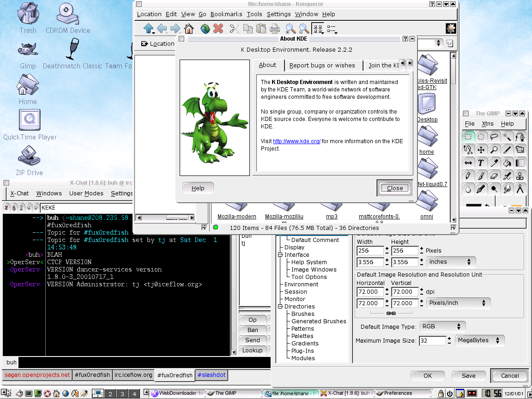Open the http://www.kde.org/ link
This screenshot has width=532, height=399.
tap(296, 141)
